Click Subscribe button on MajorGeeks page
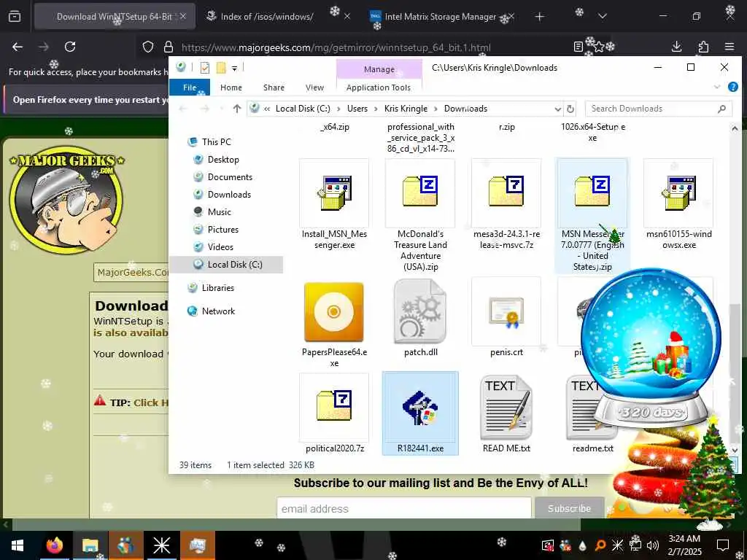Viewport: 747px width, 560px height. (x=570, y=508)
